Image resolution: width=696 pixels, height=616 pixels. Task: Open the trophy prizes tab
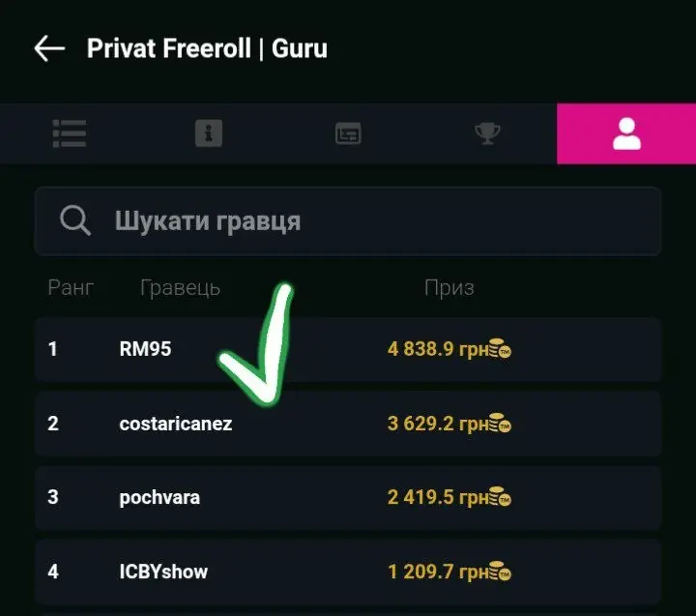487,133
